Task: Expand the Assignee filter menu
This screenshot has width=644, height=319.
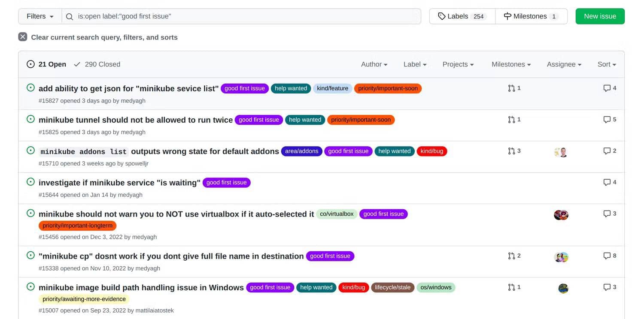Action: coord(564,64)
